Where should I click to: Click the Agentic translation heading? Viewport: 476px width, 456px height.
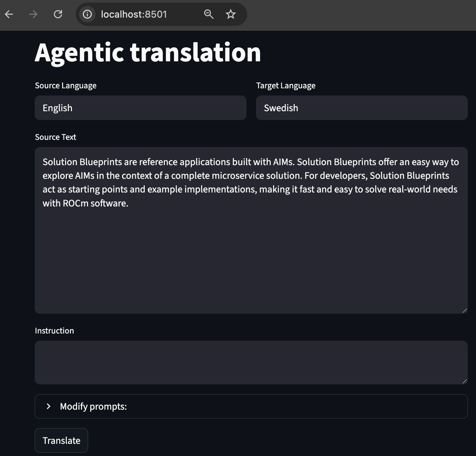[x=148, y=52]
